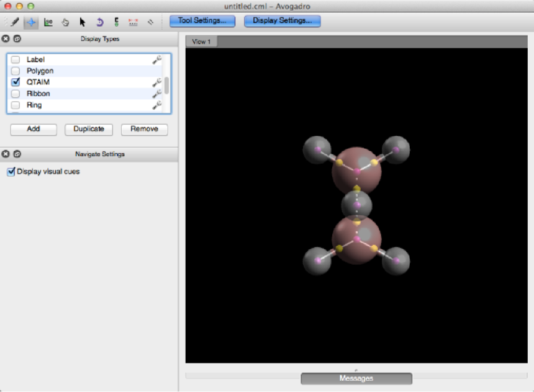This screenshot has height=392, width=534.
Task: Click the Tool Settings button
Action: click(x=202, y=20)
